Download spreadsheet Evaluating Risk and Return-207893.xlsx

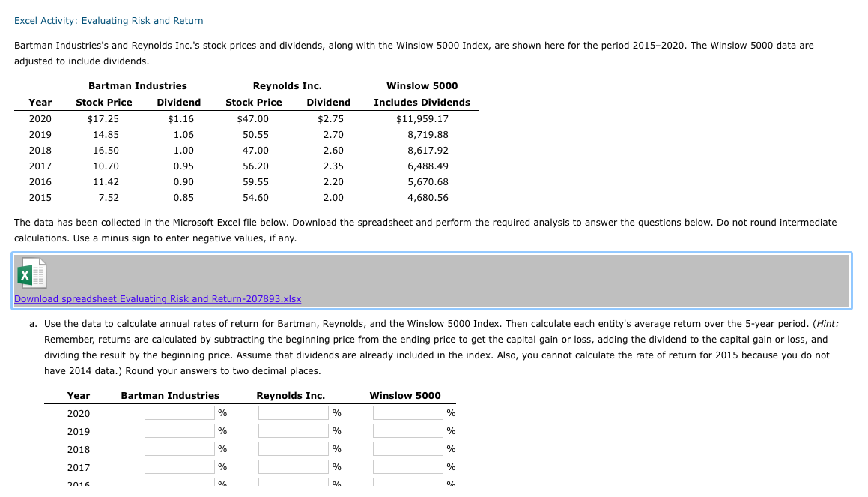point(157,298)
